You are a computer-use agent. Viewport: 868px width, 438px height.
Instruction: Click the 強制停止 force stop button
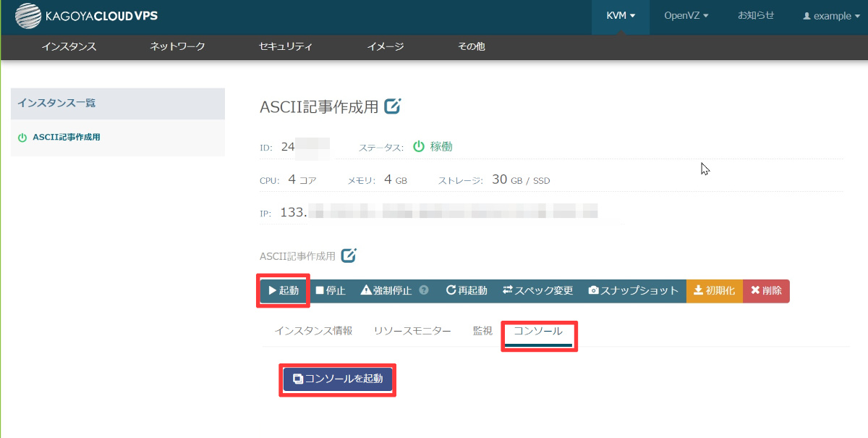point(387,290)
